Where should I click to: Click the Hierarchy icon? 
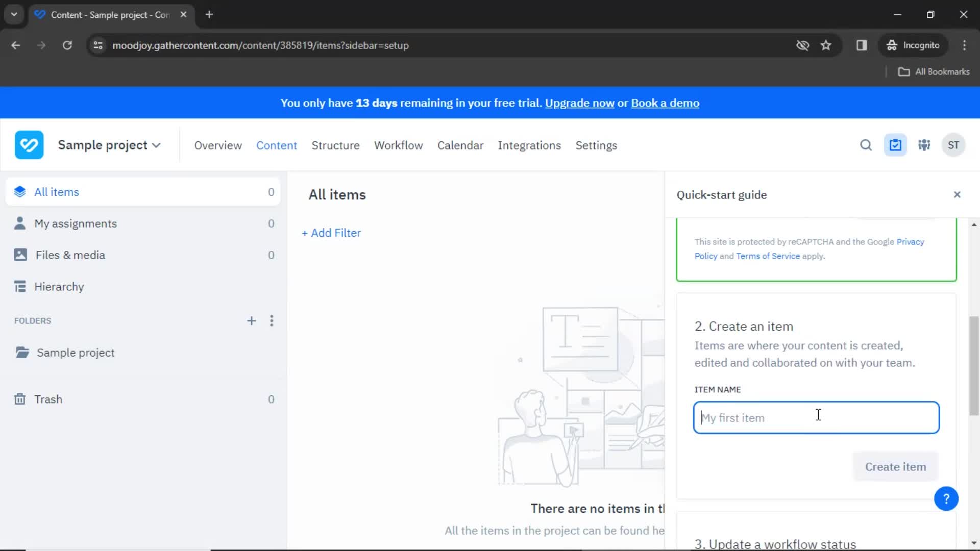coord(19,287)
